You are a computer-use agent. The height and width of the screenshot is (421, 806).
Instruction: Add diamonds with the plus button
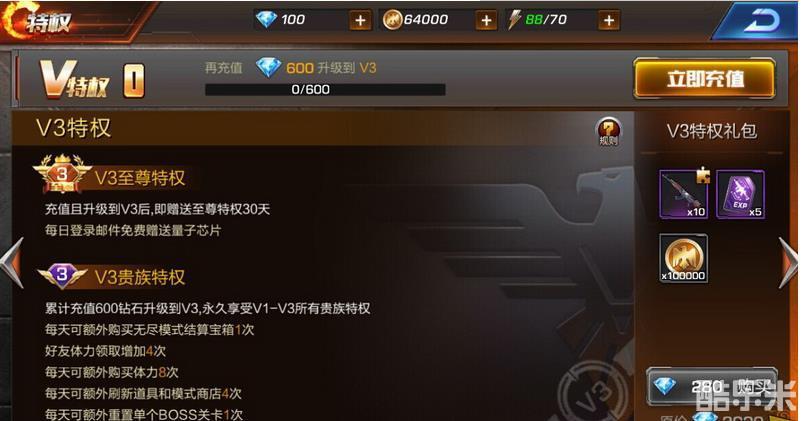click(x=360, y=21)
